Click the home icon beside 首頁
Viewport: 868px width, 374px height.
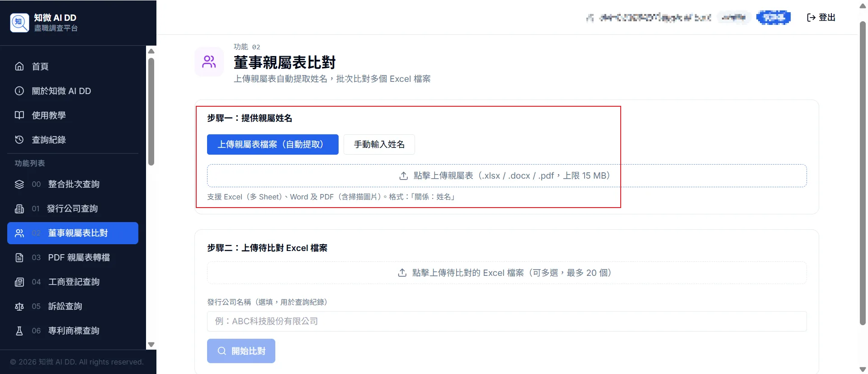coord(19,66)
